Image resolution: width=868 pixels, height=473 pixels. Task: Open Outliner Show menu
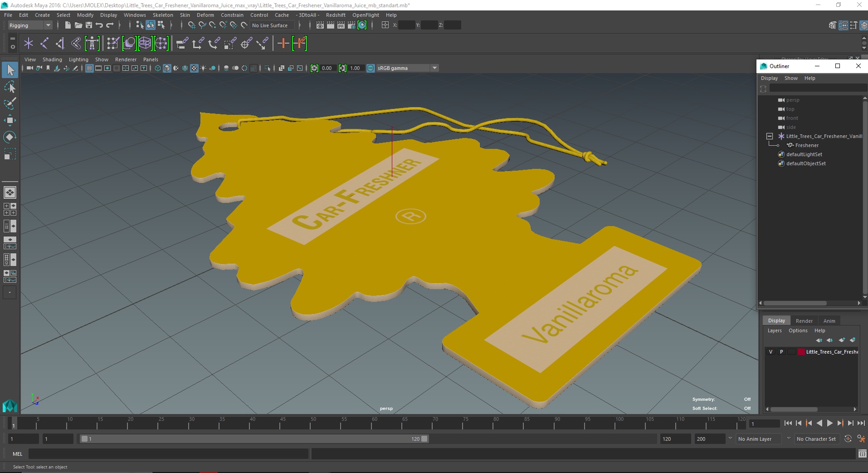(x=791, y=78)
